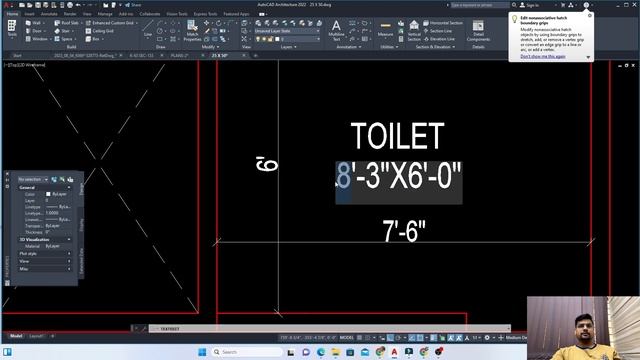Open the Unsaved Layer State dropdown
The width and height of the screenshot is (640, 360).
point(287,31)
